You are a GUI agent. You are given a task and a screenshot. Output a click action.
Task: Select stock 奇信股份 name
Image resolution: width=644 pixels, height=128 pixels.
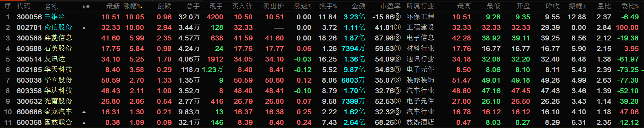(x=58, y=27)
